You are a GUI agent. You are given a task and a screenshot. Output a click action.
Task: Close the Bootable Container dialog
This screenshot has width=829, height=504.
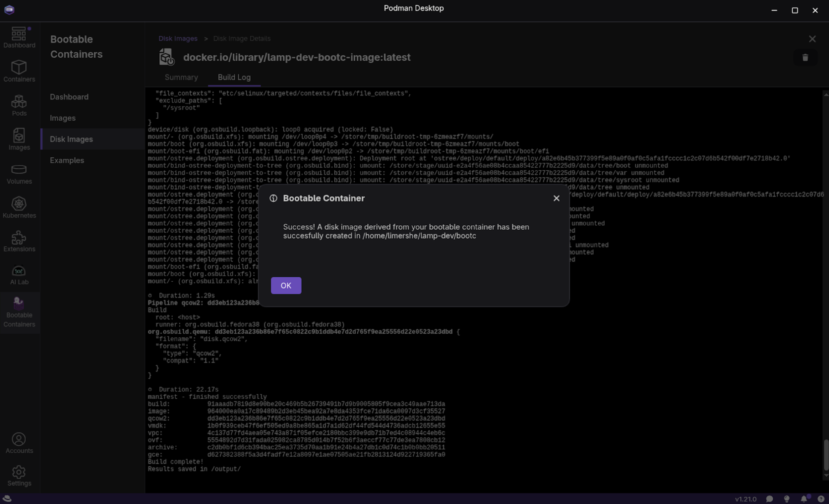pyautogui.click(x=556, y=198)
